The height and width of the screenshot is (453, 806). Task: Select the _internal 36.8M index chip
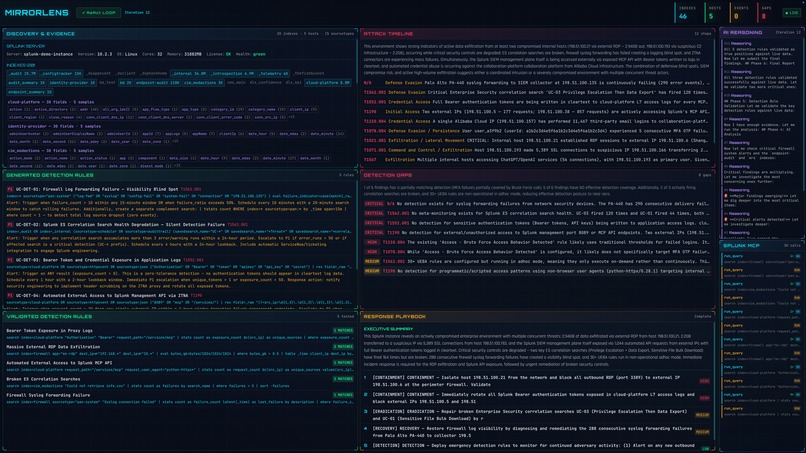point(189,74)
